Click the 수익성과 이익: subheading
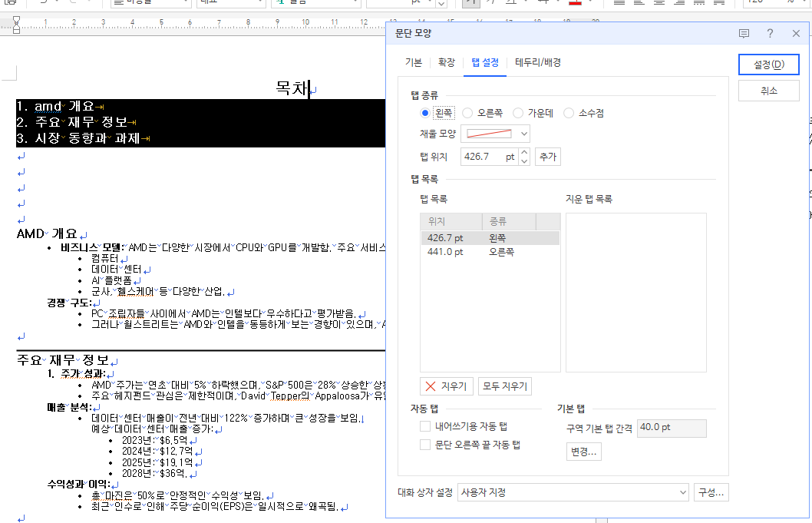812x523 pixels. pos(79,484)
